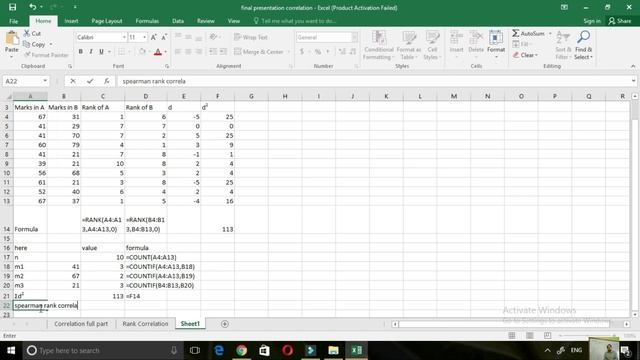Viewport: 640px width, 360px height.
Task: Click the Clear eraser icon
Action: point(516,55)
